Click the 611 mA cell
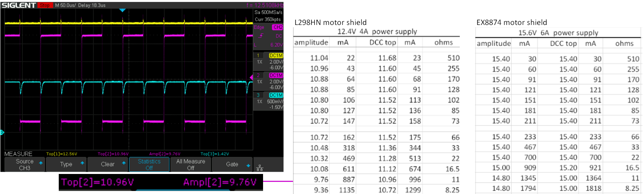The width and height of the screenshot is (644, 194). click(x=348, y=169)
